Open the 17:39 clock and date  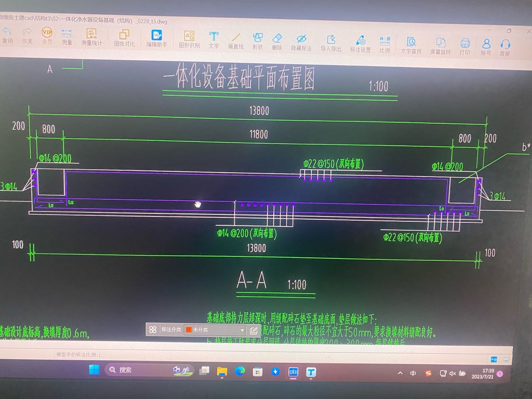(482, 374)
